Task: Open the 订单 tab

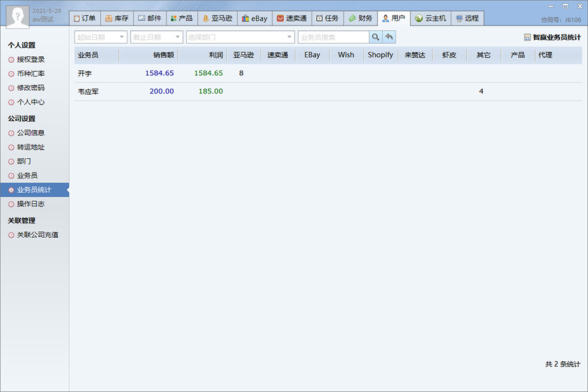Action: pyautogui.click(x=85, y=18)
